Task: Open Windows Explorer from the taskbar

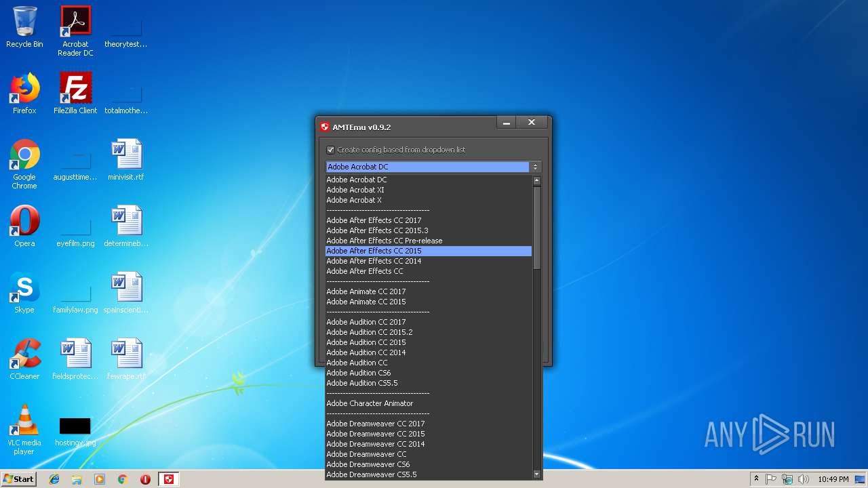Action: pos(77,479)
